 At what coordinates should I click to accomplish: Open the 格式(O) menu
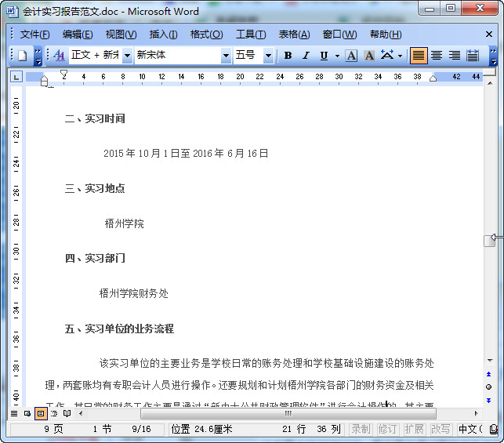tap(206, 34)
